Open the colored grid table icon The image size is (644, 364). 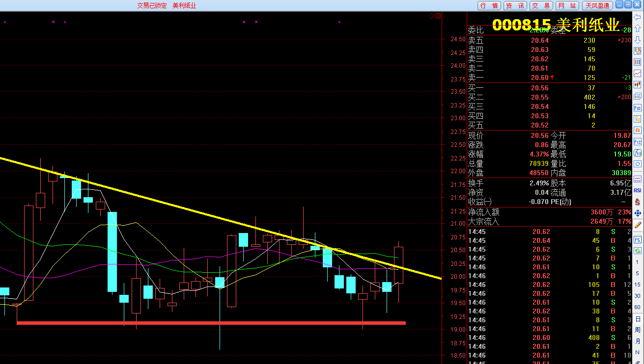click(638, 62)
